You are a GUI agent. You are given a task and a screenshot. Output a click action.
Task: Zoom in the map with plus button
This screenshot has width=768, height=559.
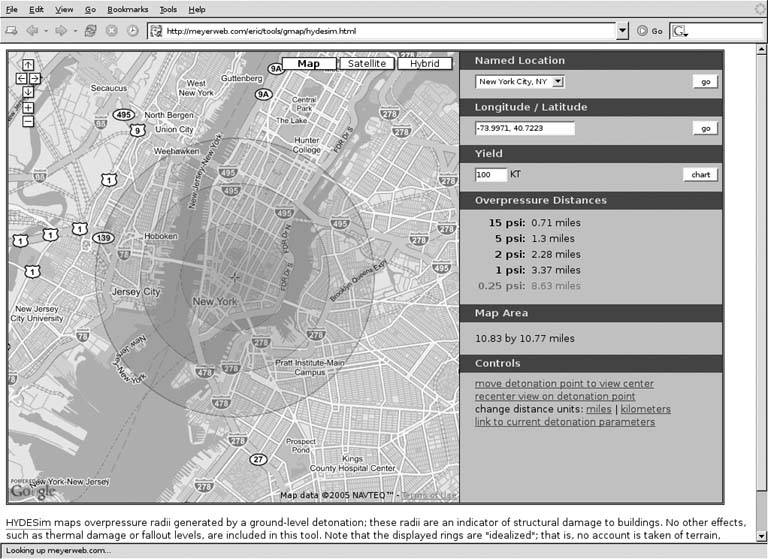28,107
